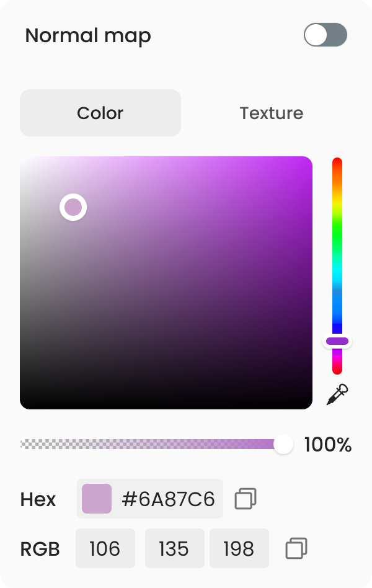
Task: Copy the RGB values
Action: tap(296, 548)
